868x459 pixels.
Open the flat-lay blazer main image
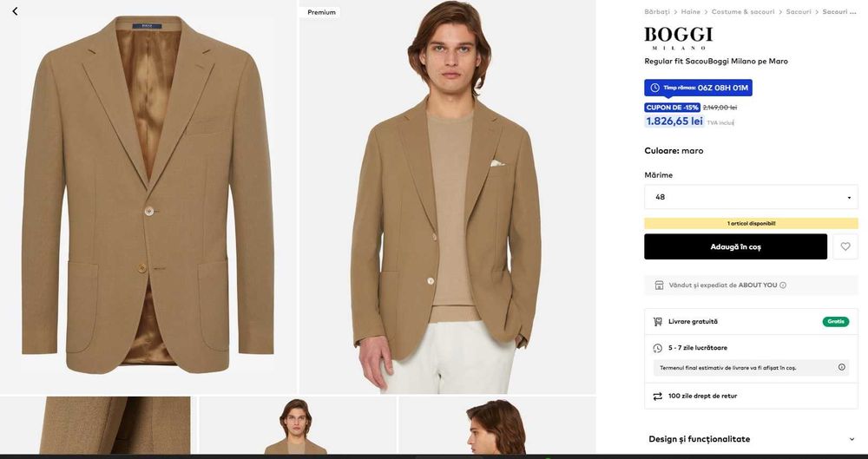point(148,200)
